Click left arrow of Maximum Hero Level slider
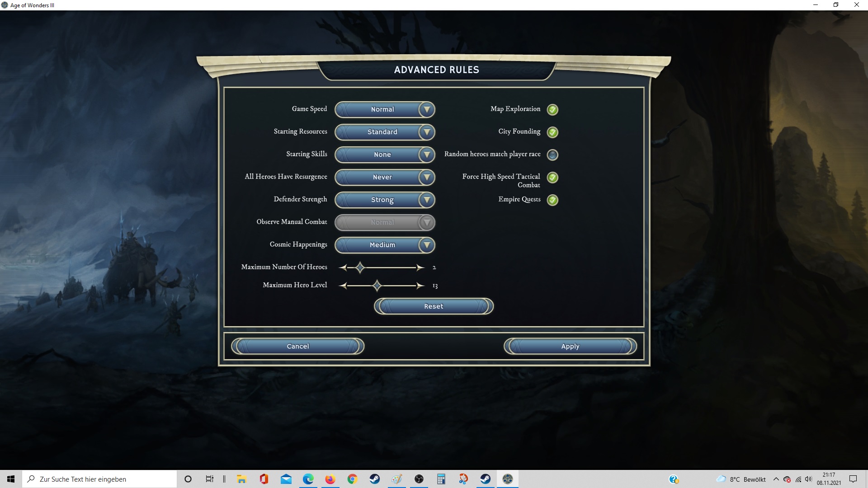Screen dimensions: 868x488 [343, 286]
